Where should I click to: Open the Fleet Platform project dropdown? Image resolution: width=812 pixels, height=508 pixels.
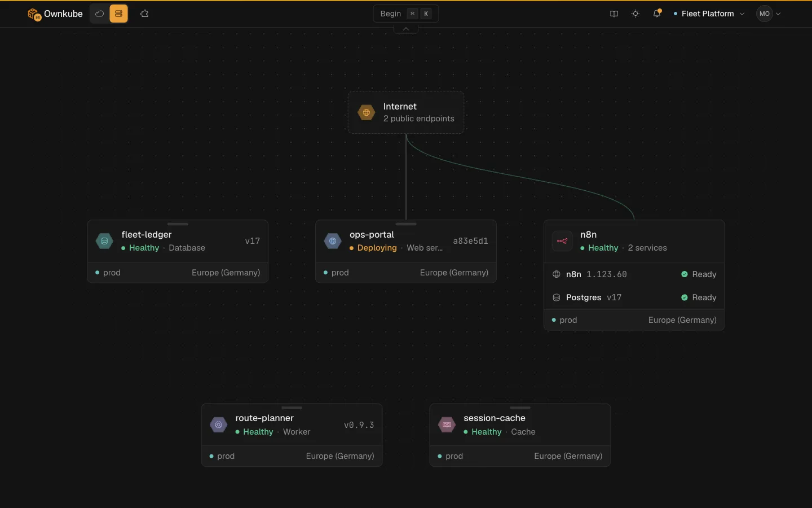(709, 14)
